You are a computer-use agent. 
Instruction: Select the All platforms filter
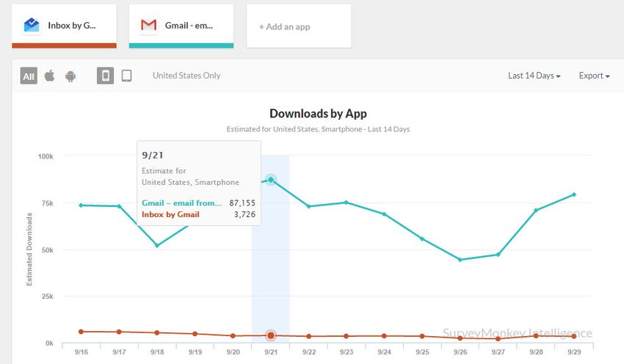(x=29, y=76)
